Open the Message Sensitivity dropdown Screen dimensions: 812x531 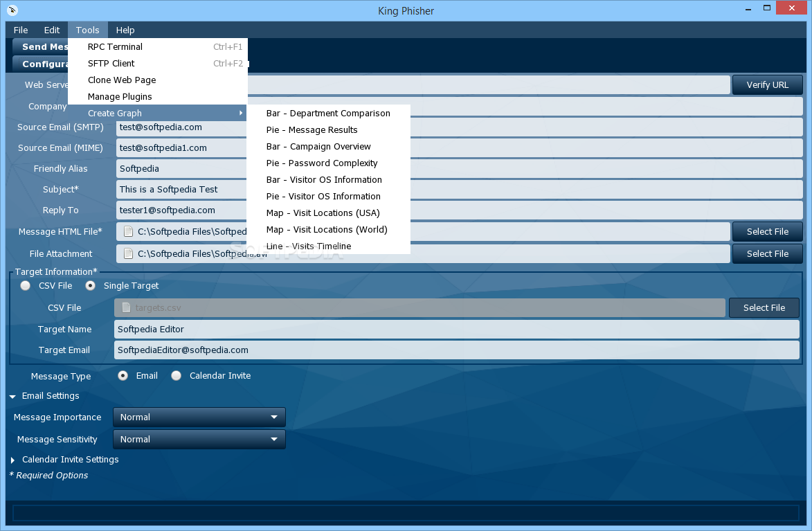199,440
